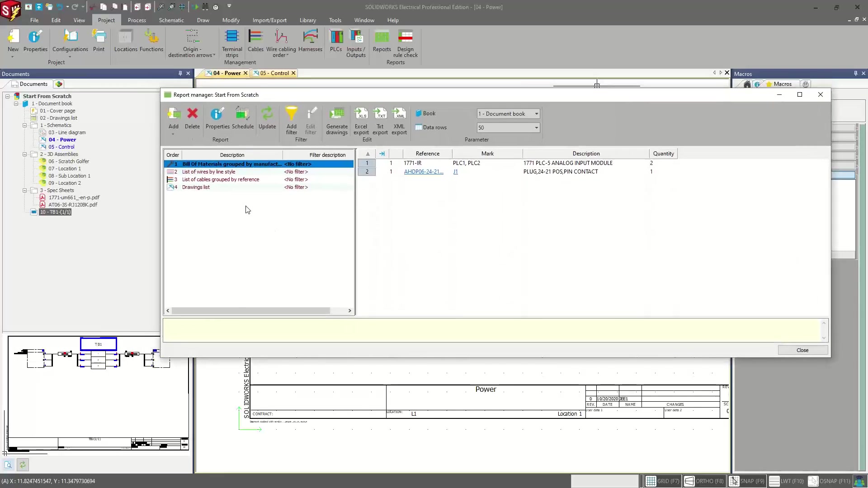The width and height of the screenshot is (868, 488).
Task: Click the Reference column header
Action: [427, 154]
